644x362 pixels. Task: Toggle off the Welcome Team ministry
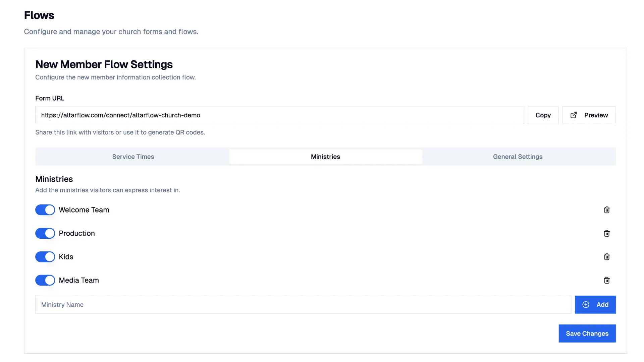coord(45,210)
